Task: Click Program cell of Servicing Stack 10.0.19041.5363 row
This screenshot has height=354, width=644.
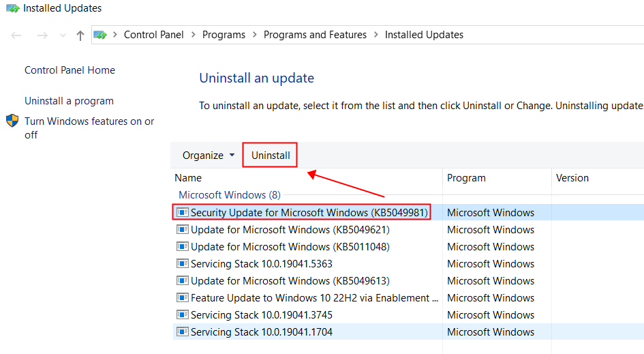Action: click(x=491, y=264)
